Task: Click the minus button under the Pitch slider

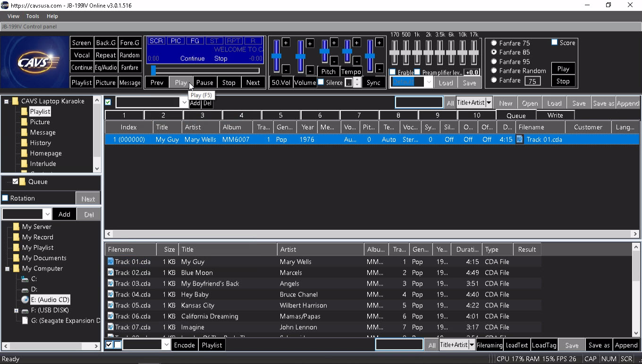Action: point(334,60)
